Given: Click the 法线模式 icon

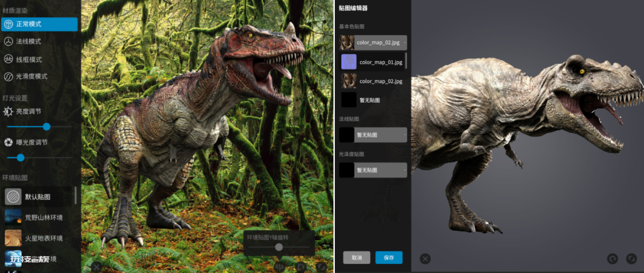Looking at the screenshot, I should click(8, 41).
